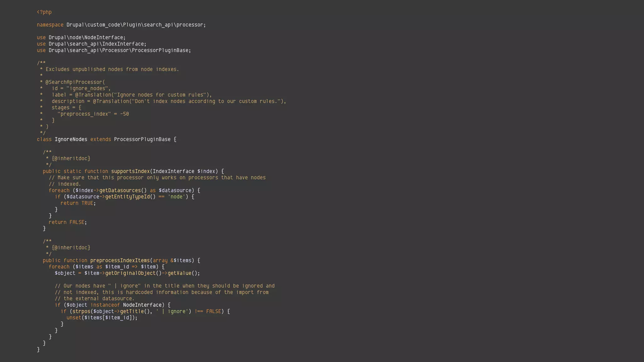The width and height of the screenshot is (644, 362).
Task: Click the class name IgnoreNodes
Action: tap(71, 140)
